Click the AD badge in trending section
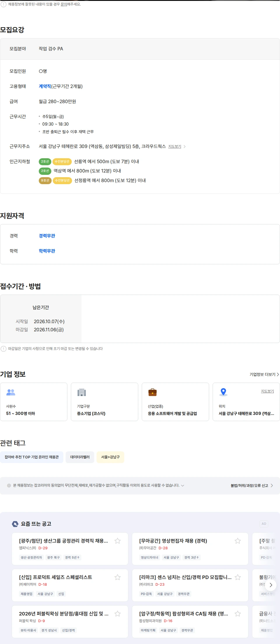Screen dimensions: 280x644 pos(264,524)
